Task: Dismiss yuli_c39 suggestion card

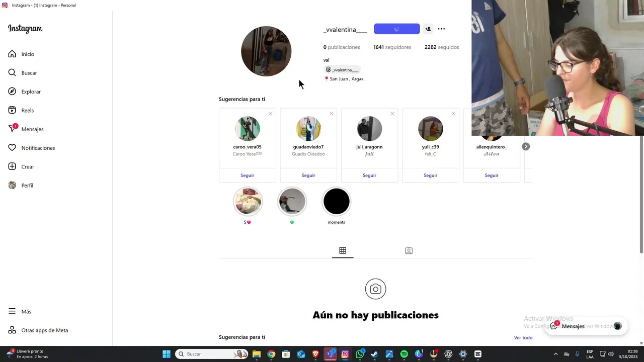Action: [x=453, y=114]
